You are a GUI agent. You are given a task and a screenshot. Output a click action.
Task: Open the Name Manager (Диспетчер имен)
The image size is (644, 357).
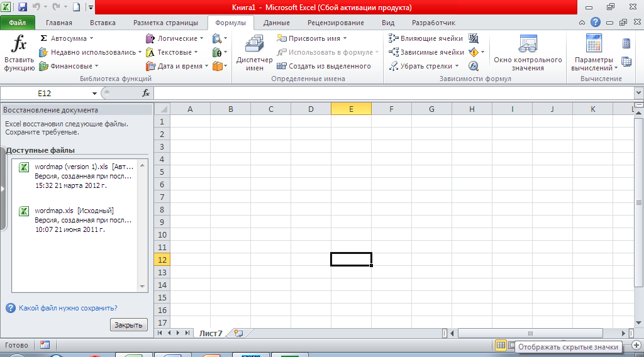254,53
